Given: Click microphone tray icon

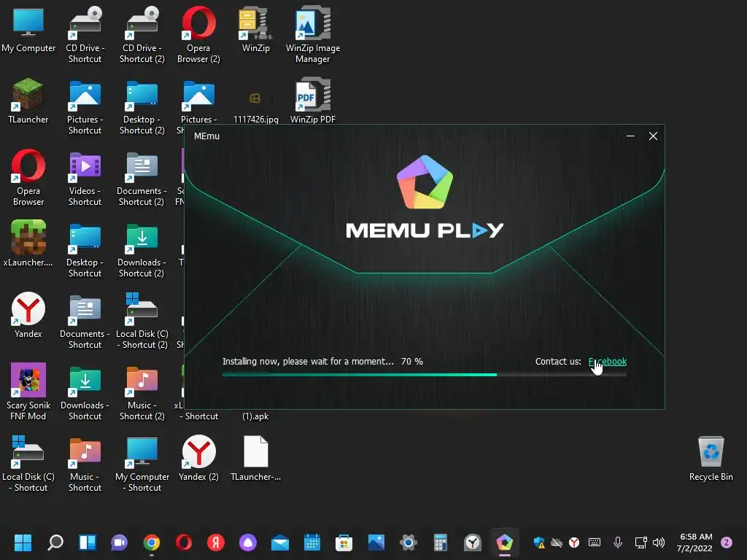Looking at the screenshot, I should [x=618, y=542].
